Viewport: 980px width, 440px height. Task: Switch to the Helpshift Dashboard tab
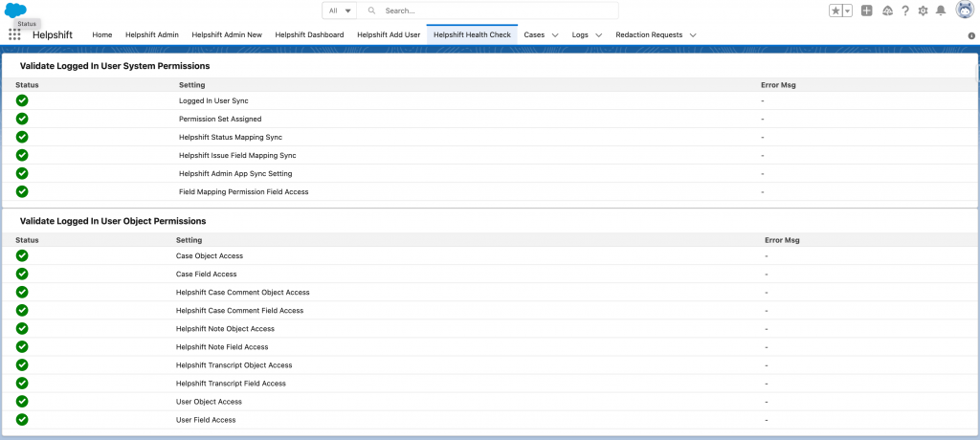click(x=309, y=34)
